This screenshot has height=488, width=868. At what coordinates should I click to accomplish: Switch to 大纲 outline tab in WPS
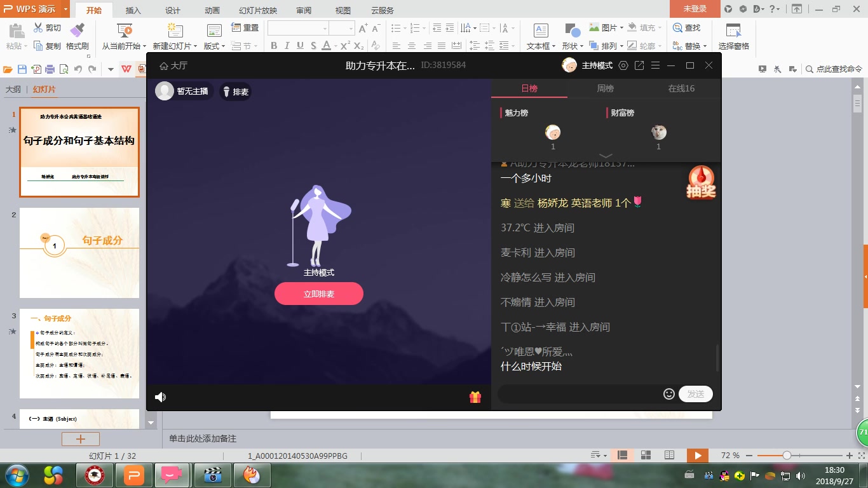[13, 90]
